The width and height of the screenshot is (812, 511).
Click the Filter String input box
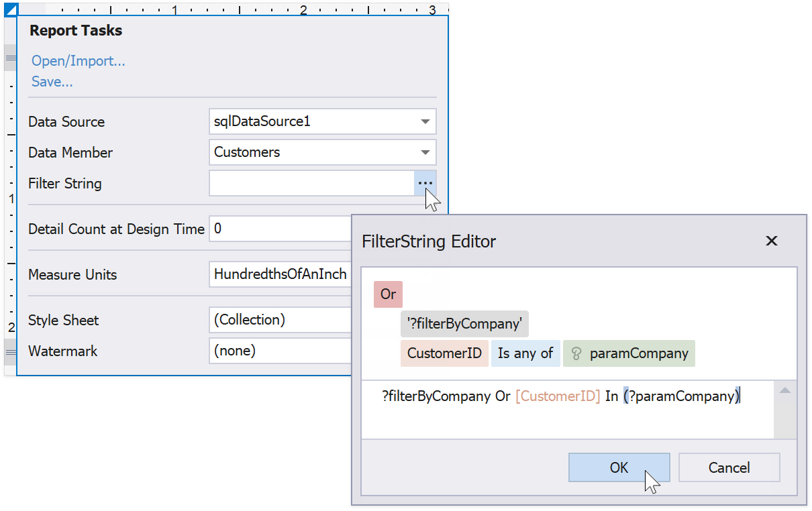click(311, 183)
